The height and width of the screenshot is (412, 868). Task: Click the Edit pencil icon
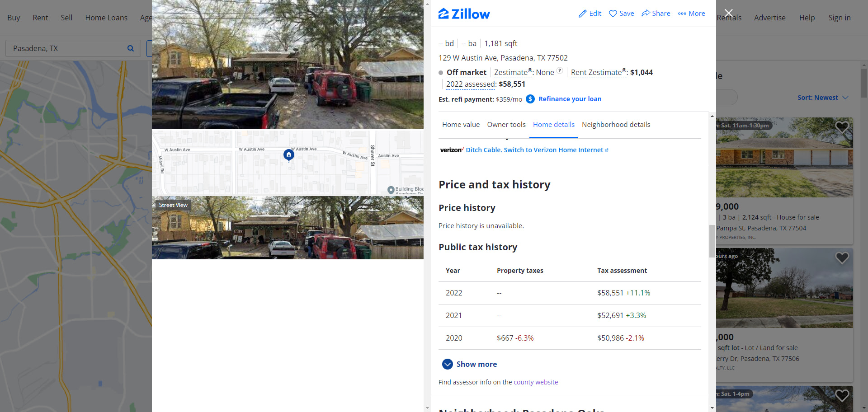[583, 14]
